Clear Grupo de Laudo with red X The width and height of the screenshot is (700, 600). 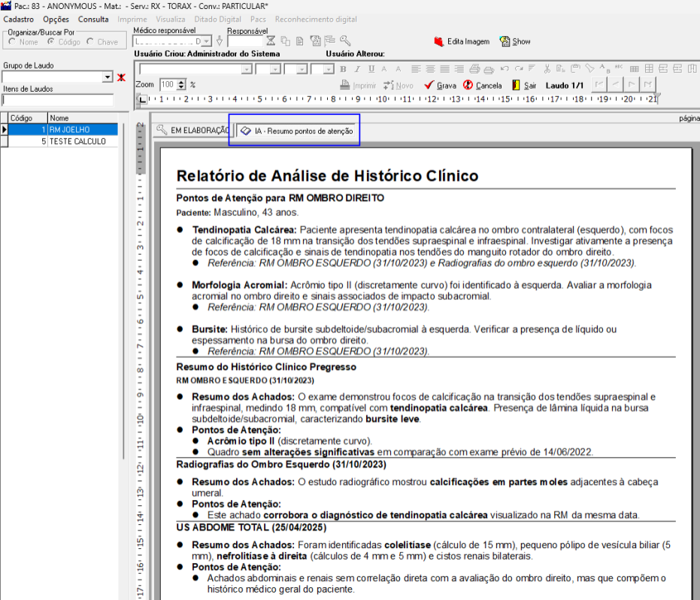(121, 77)
